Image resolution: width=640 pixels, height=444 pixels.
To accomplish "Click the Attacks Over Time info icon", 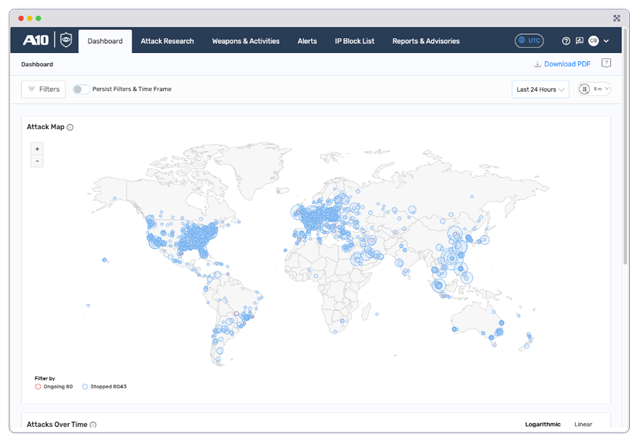I will click(93, 425).
